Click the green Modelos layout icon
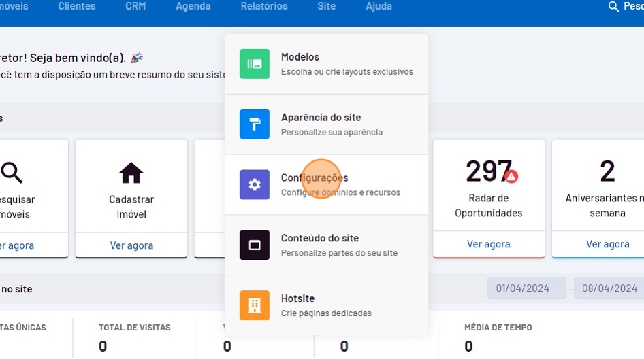Viewport: 644px width, 359px height. tap(255, 64)
